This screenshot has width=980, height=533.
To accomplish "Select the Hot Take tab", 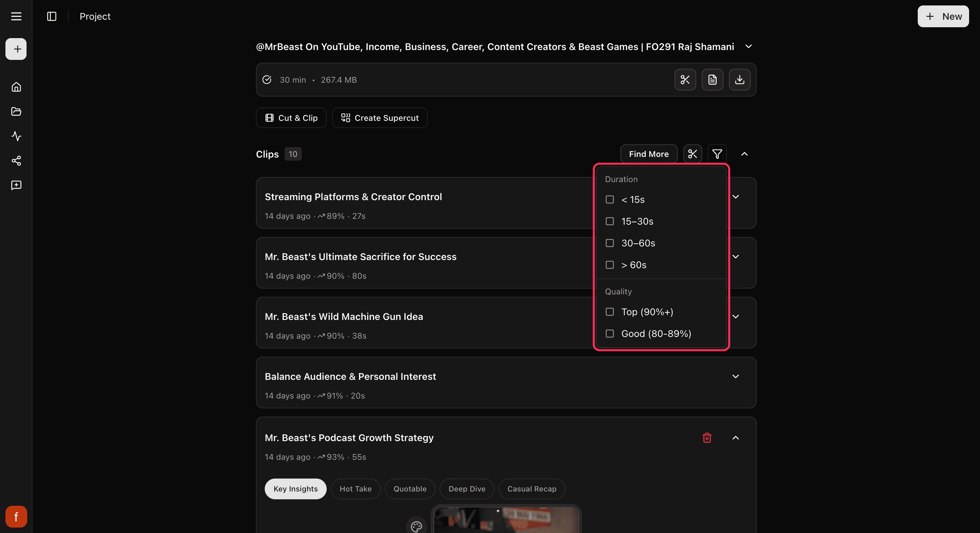I will tap(355, 489).
